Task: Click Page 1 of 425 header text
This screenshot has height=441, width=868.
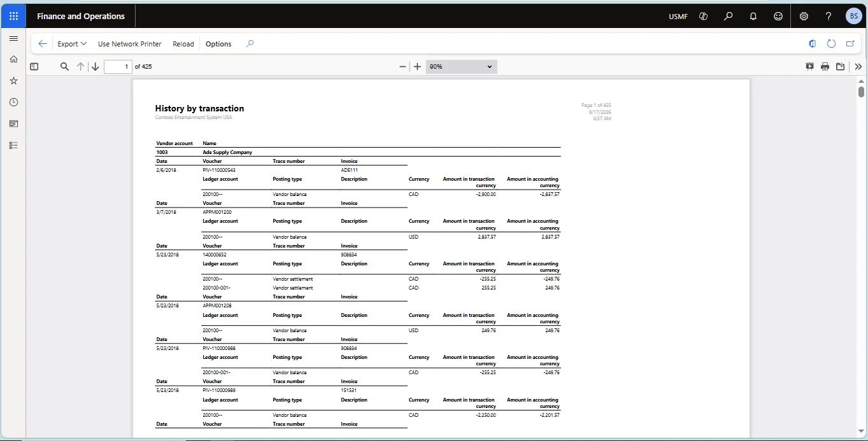Action: 596,105
